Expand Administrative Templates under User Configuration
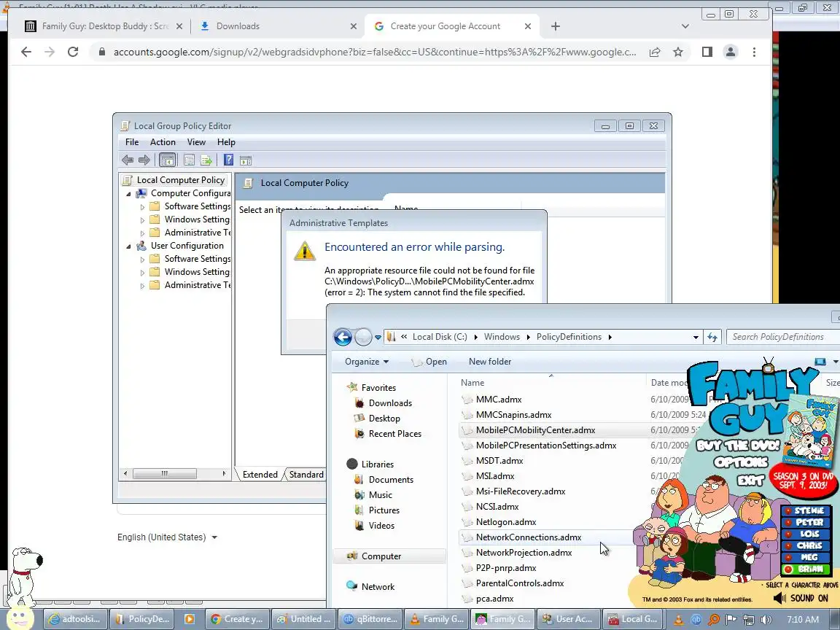The height and width of the screenshot is (630, 840). tap(142, 286)
